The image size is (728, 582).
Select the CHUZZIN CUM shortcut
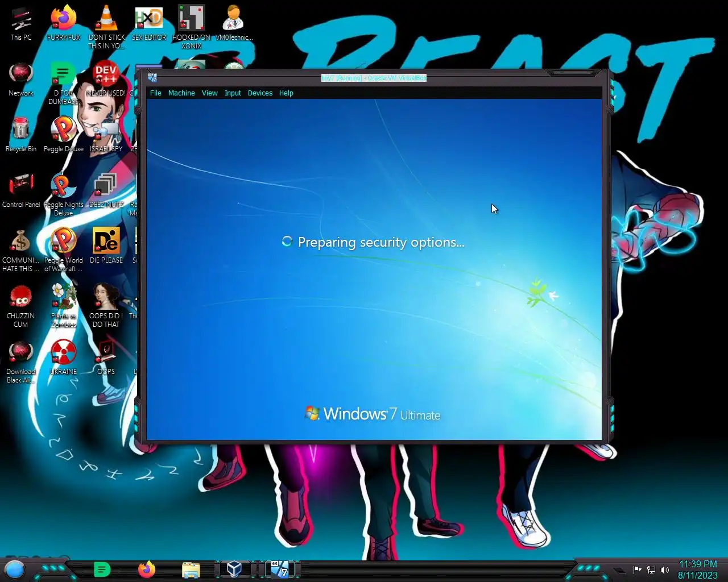click(x=21, y=306)
